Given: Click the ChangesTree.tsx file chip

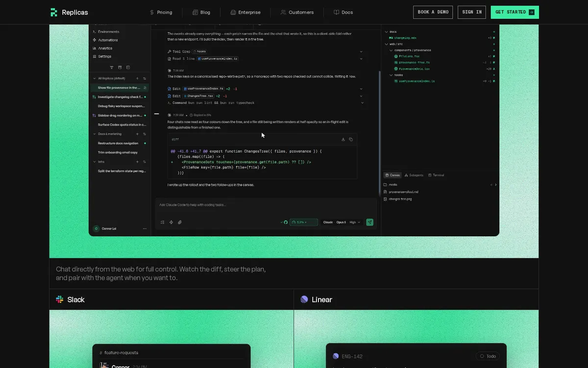Looking at the screenshot, I should coord(198,96).
